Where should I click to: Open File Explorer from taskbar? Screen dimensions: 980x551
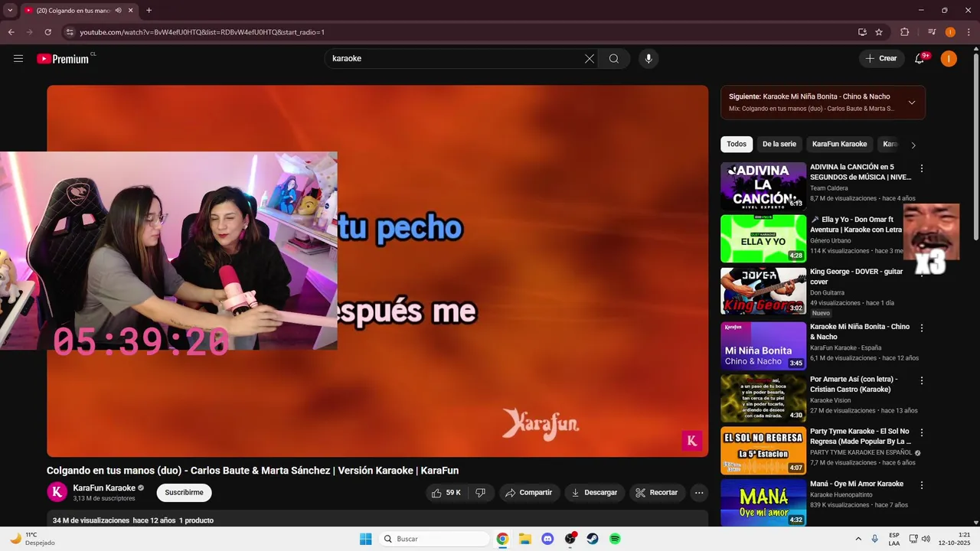(525, 539)
